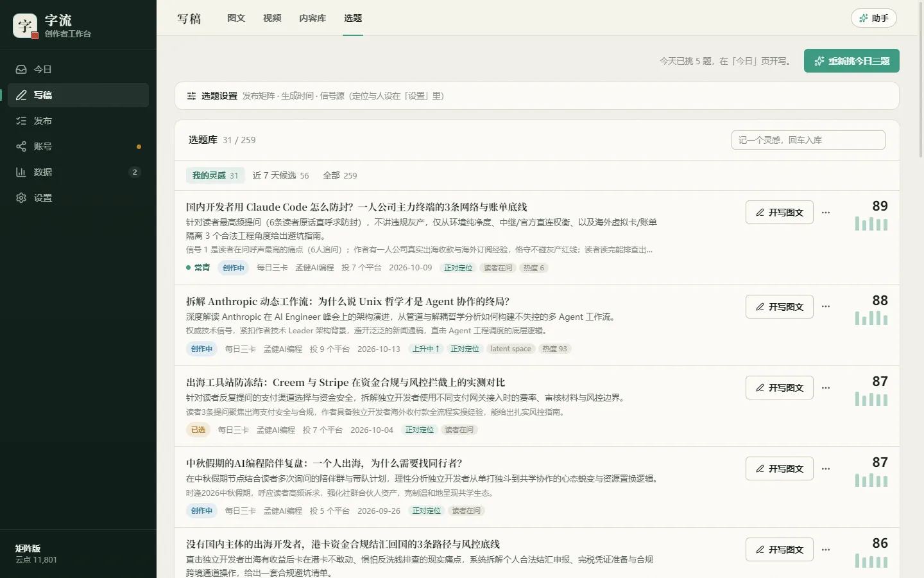Open the 助手 assistant button

[x=874, y=18]
